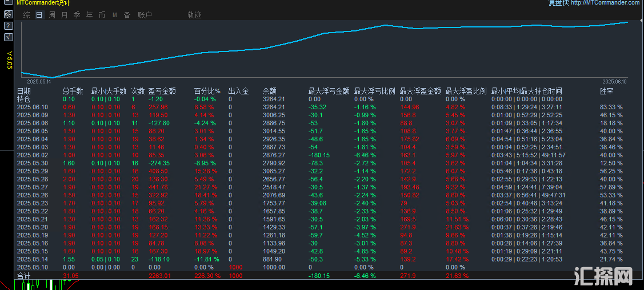The image size is (644, 290).
Task: Select the 2025.06.02 date row
Action: click(33, 155)
